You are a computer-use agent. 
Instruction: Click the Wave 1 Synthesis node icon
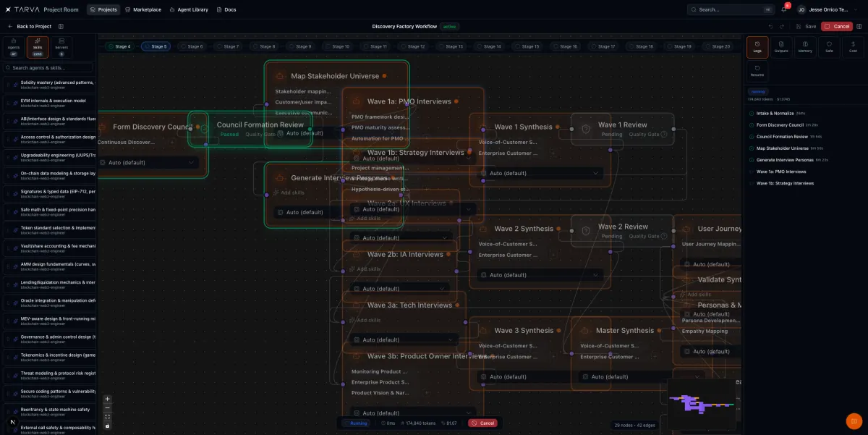click(482, 127)
